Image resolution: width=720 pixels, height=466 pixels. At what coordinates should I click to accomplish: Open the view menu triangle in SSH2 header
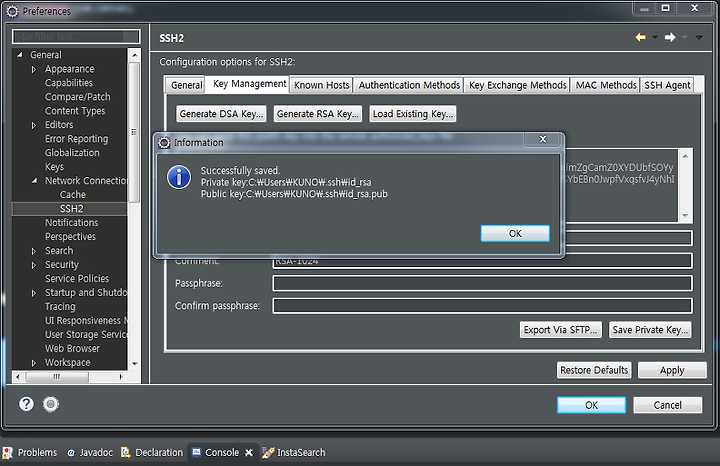[x=699, y=38]
